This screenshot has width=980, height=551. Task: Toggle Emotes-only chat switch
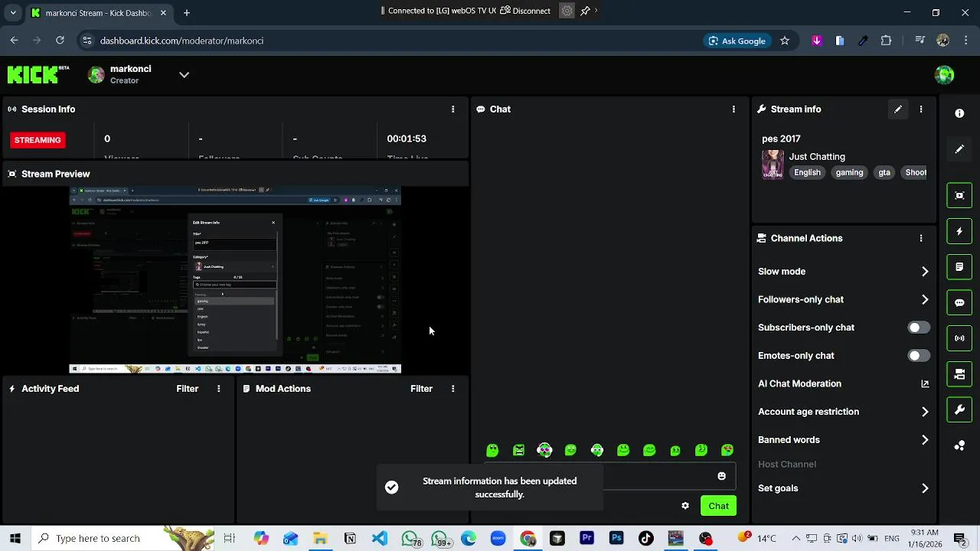click(919, 356)
